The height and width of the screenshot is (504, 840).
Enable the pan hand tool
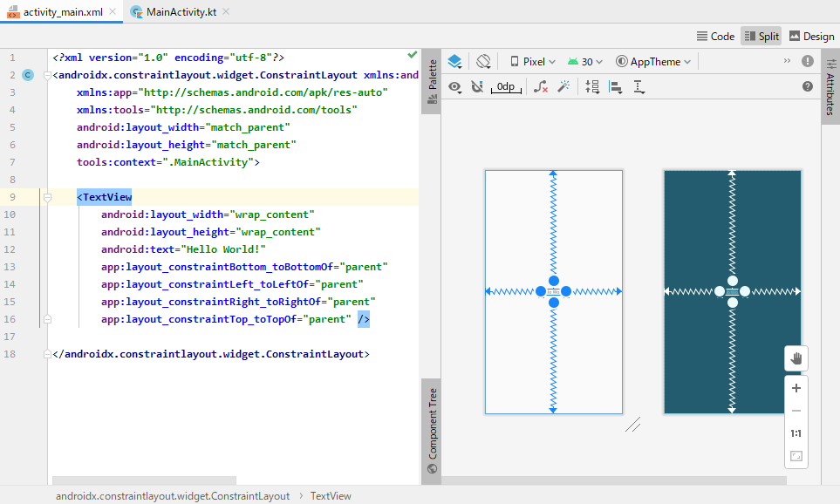pyautogui.click(x=796, y=358)
